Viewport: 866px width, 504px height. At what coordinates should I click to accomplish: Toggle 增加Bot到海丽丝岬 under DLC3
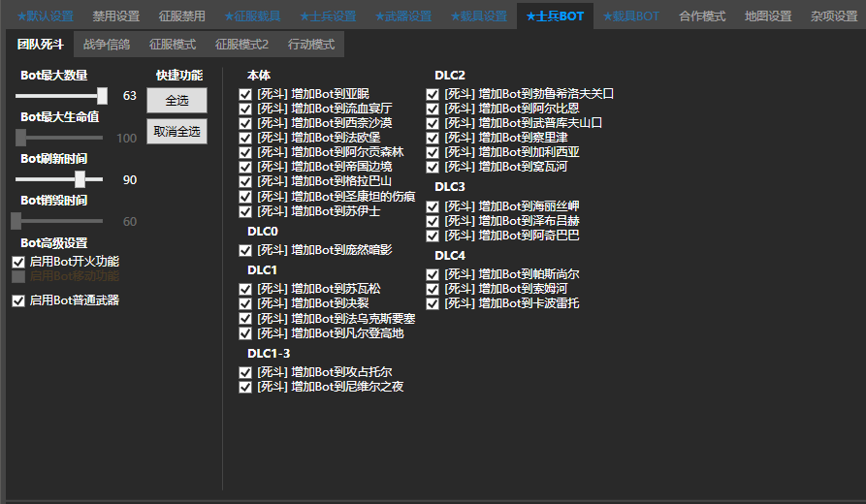[x=433, y=206]
